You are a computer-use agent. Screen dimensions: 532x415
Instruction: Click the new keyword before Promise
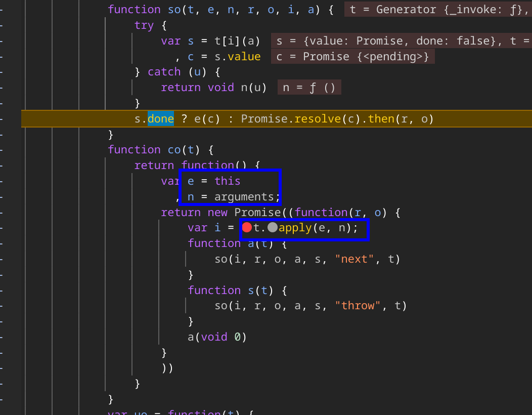click(217, 212)
